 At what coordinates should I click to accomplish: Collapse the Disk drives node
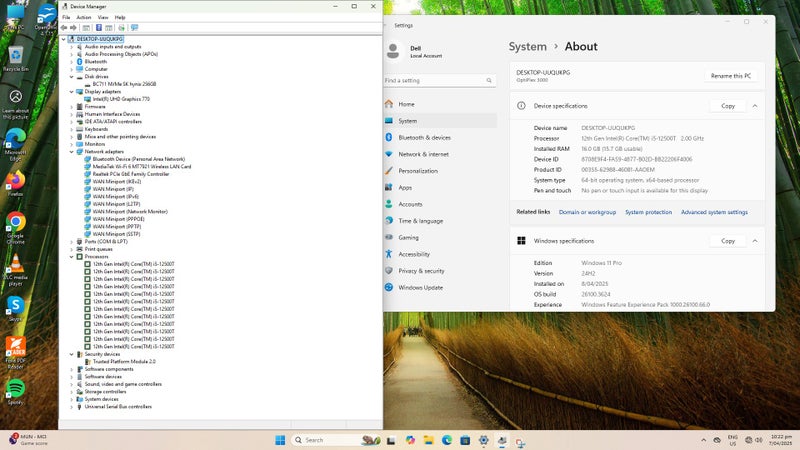[x=71, y=77]
